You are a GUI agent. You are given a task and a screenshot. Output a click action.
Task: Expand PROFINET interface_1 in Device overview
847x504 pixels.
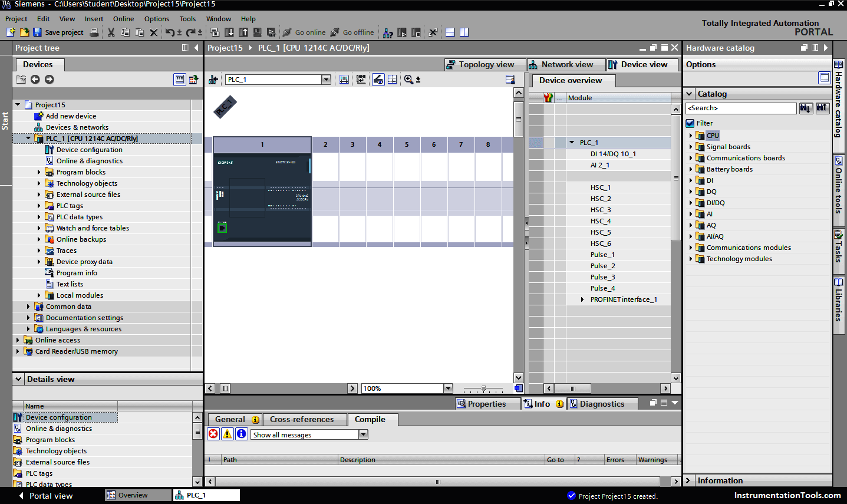tap(582, 299)
